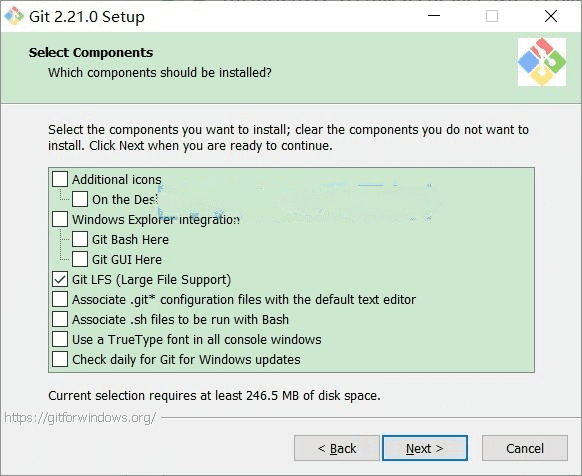This screenshot has width=582, height=476.
Task: Check the Git Bash Here option
Action: 80,239
